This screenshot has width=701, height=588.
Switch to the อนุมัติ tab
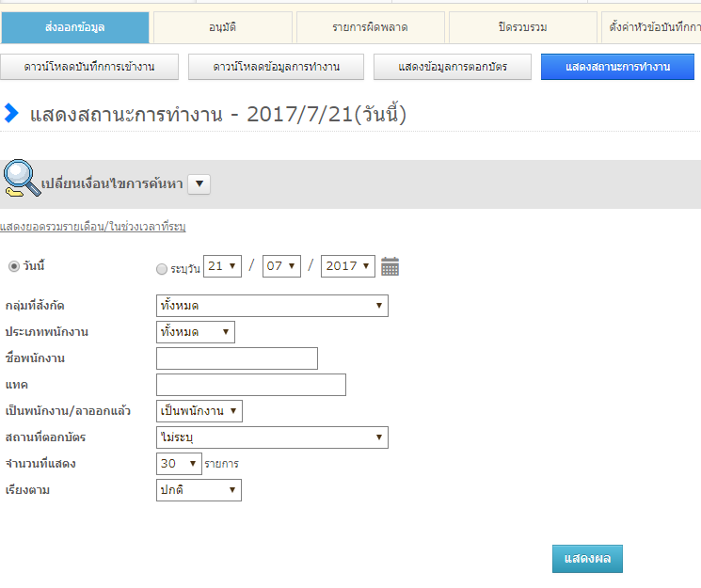tap(223, 28)
